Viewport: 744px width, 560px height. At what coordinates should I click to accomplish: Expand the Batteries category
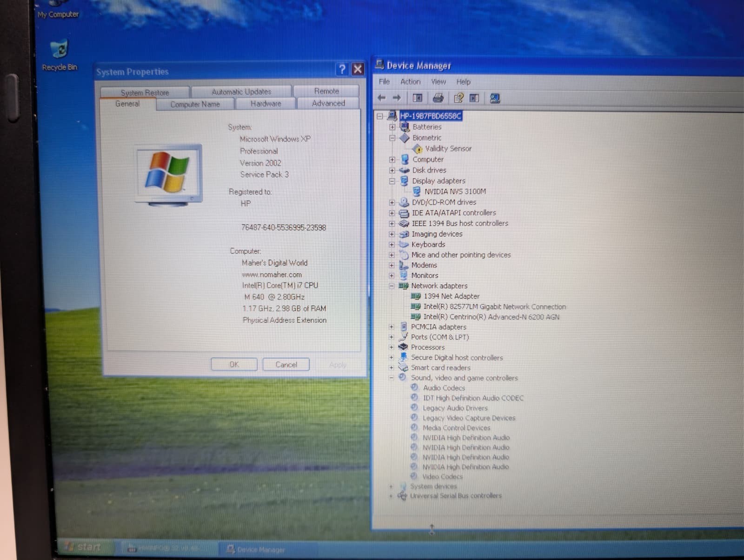(392, 127)
